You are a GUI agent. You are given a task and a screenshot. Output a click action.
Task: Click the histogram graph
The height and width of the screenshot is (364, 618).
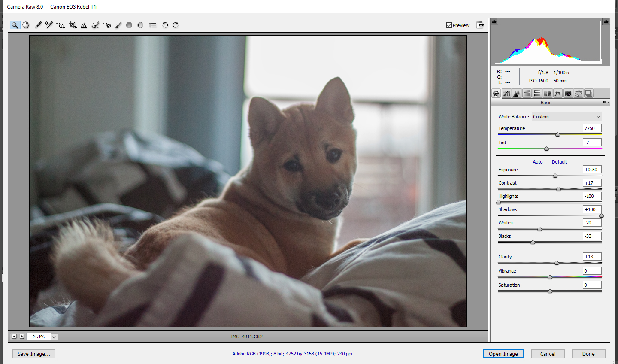[550, 42]
